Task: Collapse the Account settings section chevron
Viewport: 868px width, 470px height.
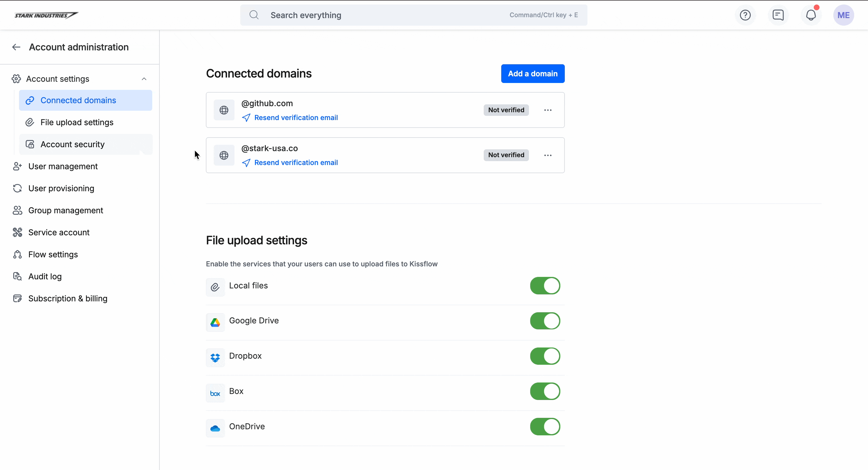Action: click(144, 79)
